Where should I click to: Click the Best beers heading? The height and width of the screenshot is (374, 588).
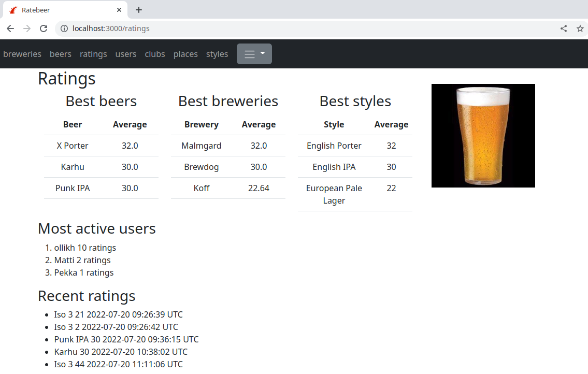click(x=101, y=102)
